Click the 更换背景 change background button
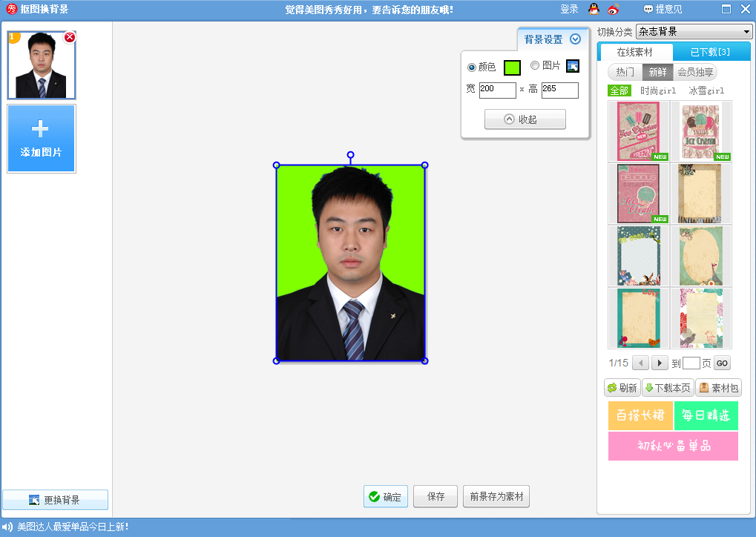The height and width of the screenshot is (537, 756). pyautogui.click(x=55, y=500)
